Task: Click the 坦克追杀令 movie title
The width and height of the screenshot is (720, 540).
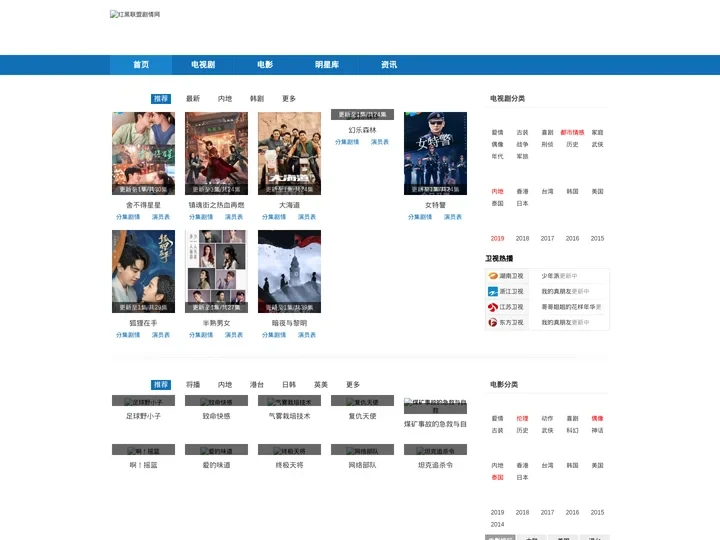Action: click(x=435, y=466)
